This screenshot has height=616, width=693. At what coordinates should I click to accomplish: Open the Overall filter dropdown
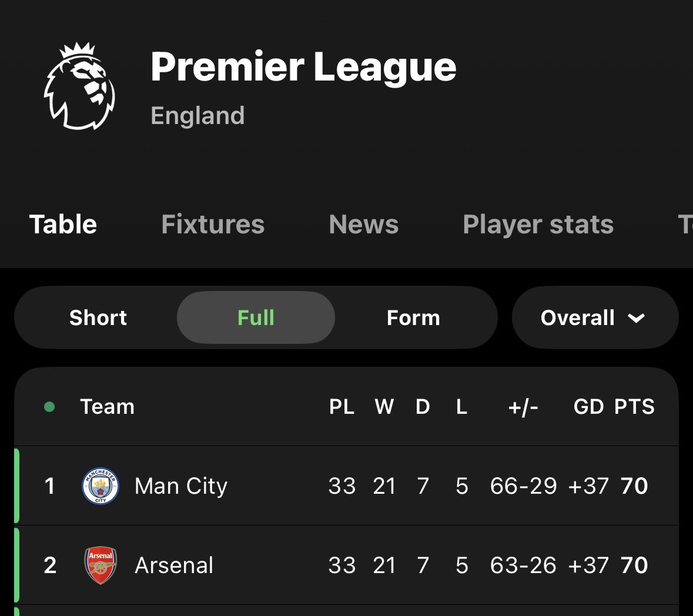coord(595,318)
